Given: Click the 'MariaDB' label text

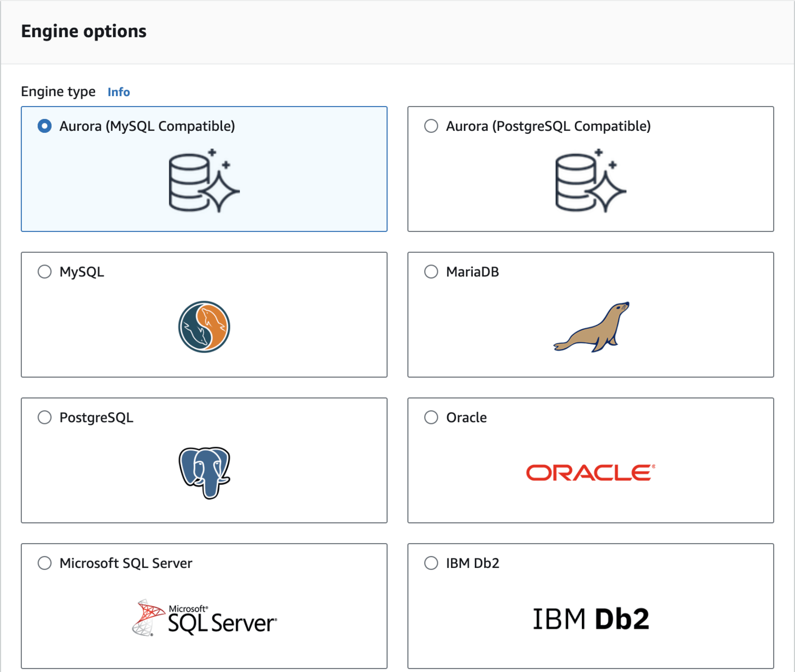Looking at the screenshot, I should (472, 272).
